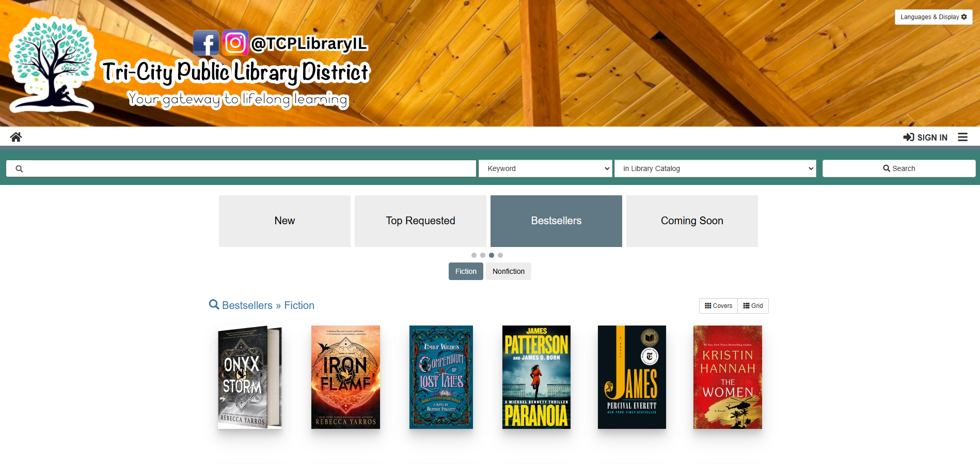The height and width of the screenshot is (464, 980).
Task: Click the @TCPLibraryIL handle text
Action: [309, 43]
